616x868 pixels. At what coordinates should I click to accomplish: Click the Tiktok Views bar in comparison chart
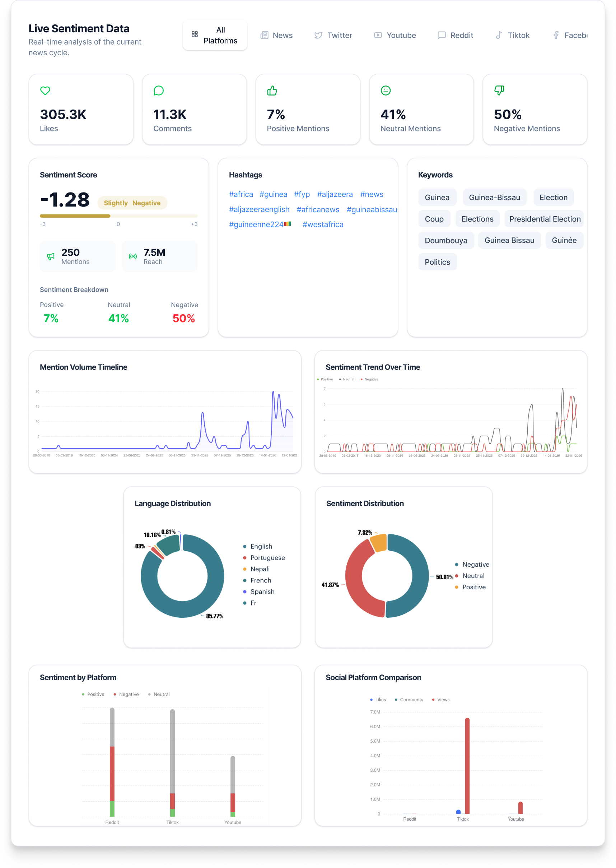[467, 766]
